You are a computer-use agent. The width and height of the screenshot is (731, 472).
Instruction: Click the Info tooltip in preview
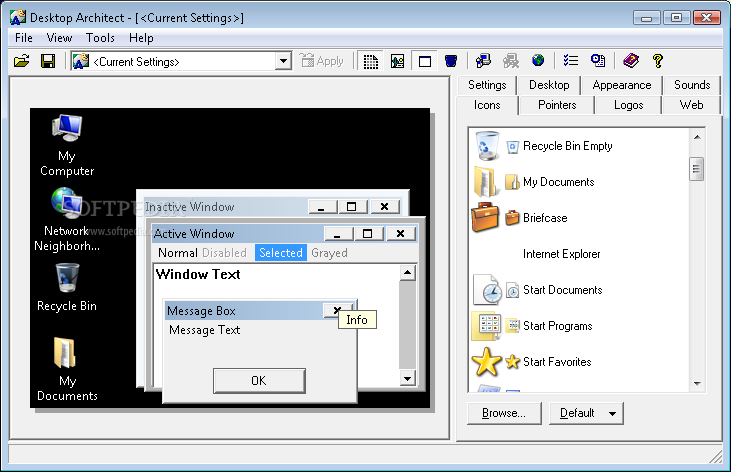tap(357, 320)
